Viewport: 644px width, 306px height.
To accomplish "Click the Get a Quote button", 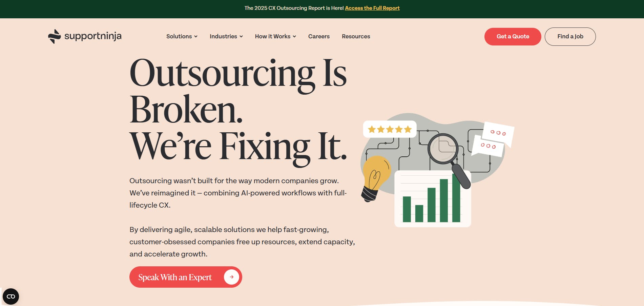I will pos(513,36).
